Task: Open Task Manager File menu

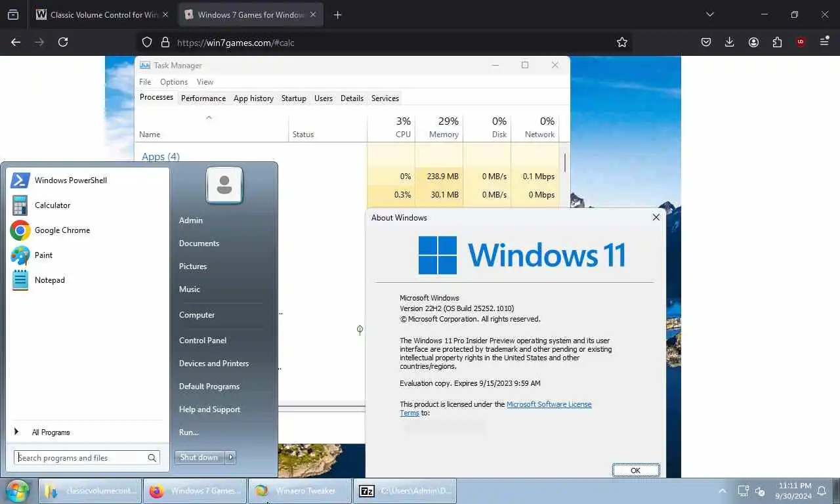Action: point(145,82)
